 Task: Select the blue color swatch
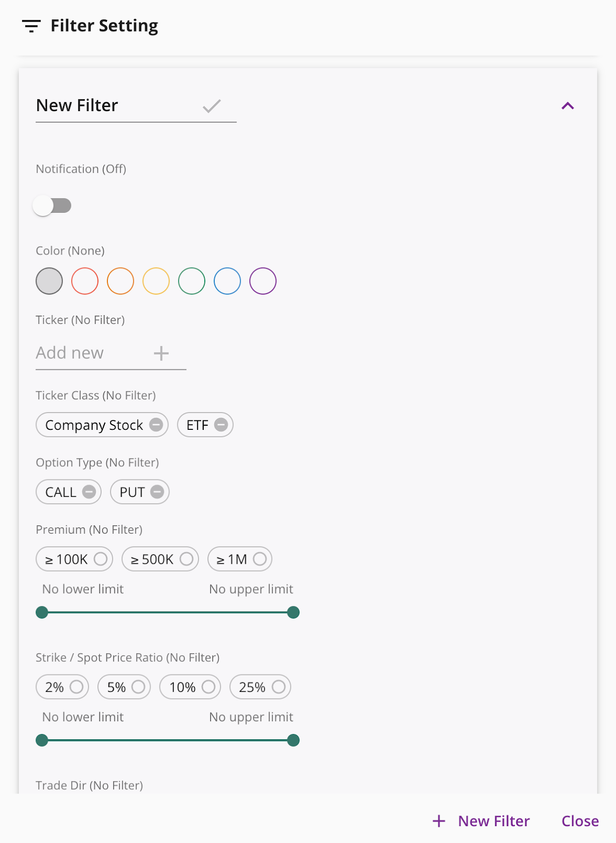tap(227, 281)
